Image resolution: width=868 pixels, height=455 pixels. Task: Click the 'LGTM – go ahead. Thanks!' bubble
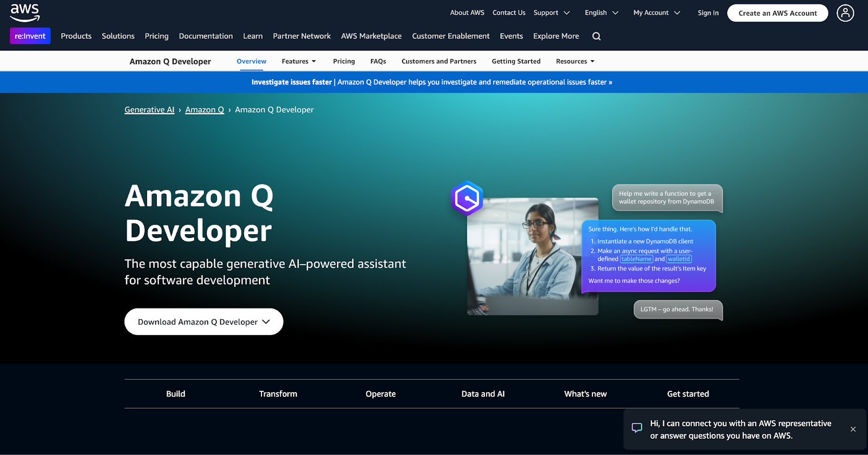(x=678, y=310)
